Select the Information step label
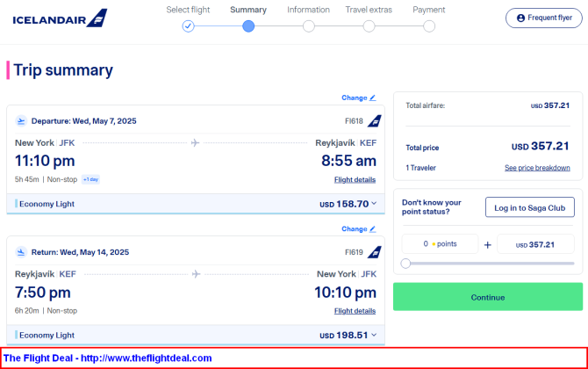 coord(308,10)
